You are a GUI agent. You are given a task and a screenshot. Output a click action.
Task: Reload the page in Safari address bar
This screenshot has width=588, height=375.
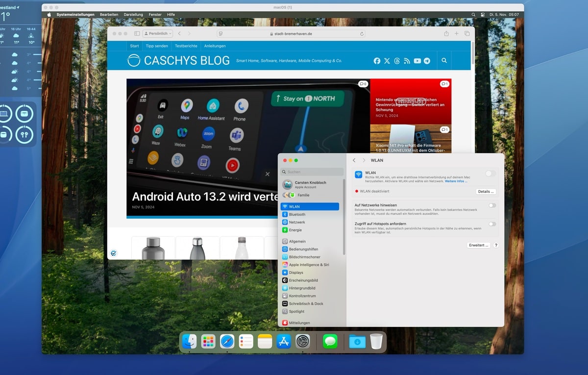(x=362, y=34)
